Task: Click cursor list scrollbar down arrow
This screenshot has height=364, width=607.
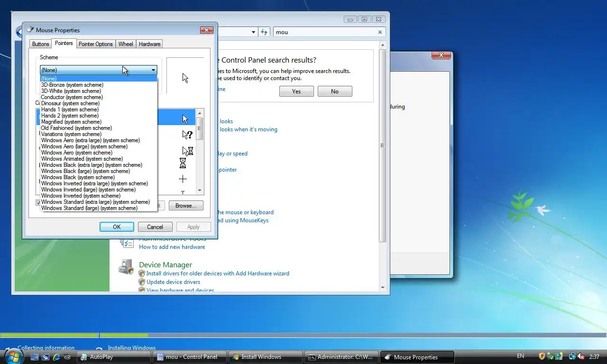Action: coord(200,190)
